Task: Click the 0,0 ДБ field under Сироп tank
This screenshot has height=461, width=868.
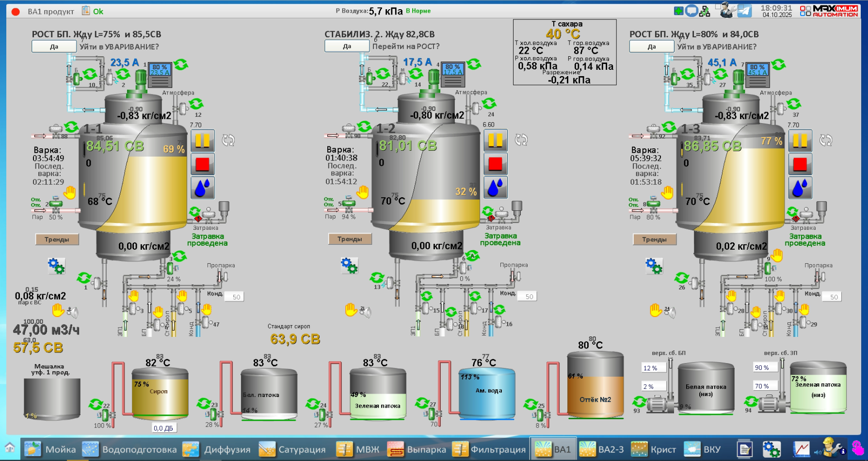Action: click(163, 428)
